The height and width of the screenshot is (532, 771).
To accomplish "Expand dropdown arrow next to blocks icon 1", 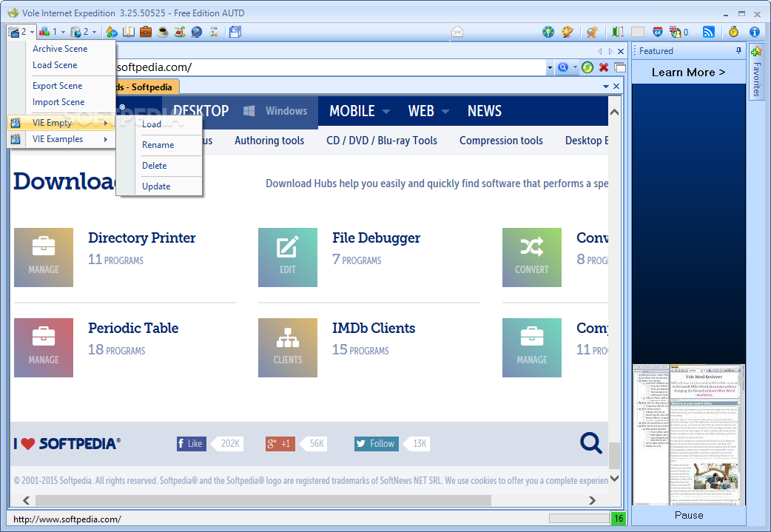I will coord(63,32).
